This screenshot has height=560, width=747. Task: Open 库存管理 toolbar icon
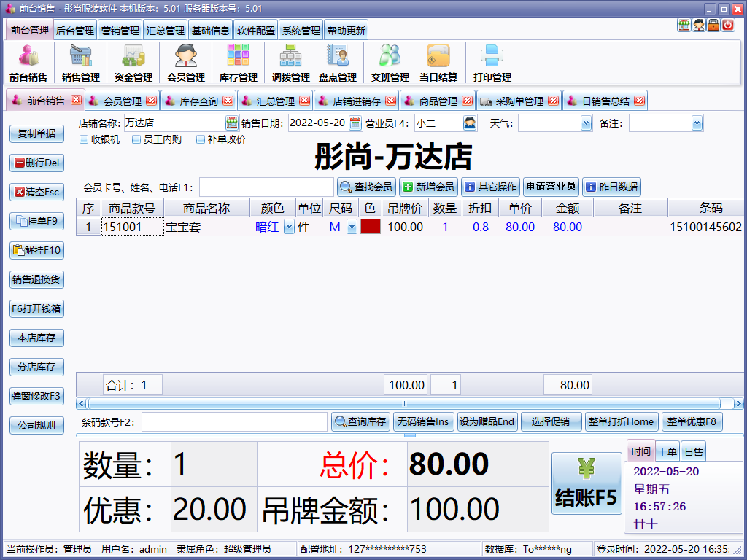tap(238, 63)
